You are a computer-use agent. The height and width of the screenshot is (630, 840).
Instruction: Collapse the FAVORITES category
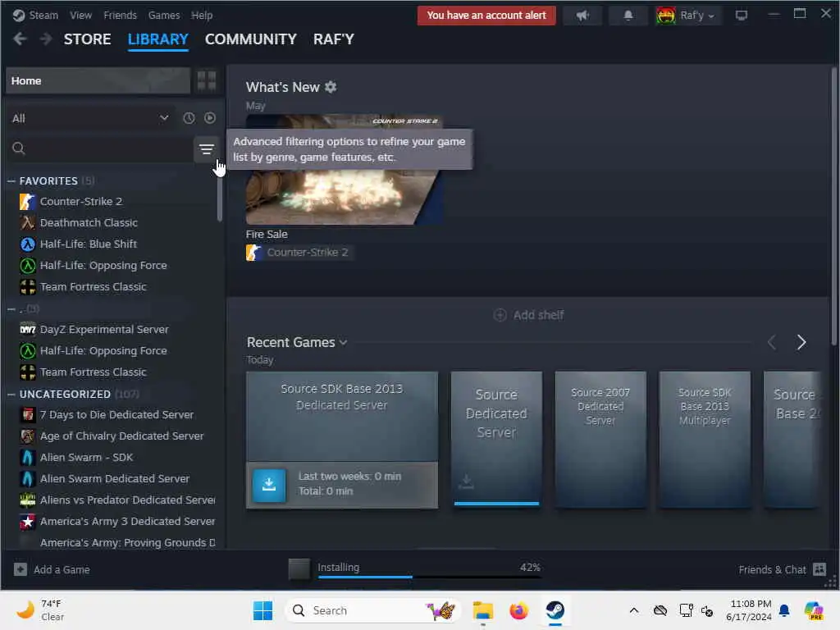tap(11, 181)
